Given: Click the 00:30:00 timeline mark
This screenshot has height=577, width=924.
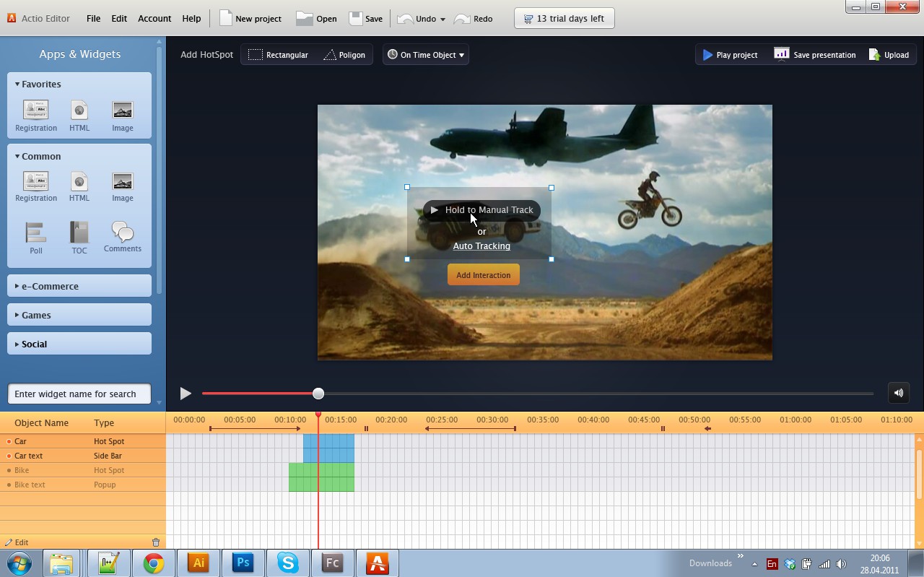Looking at the screenshot, I should click(x=492, y=420).
